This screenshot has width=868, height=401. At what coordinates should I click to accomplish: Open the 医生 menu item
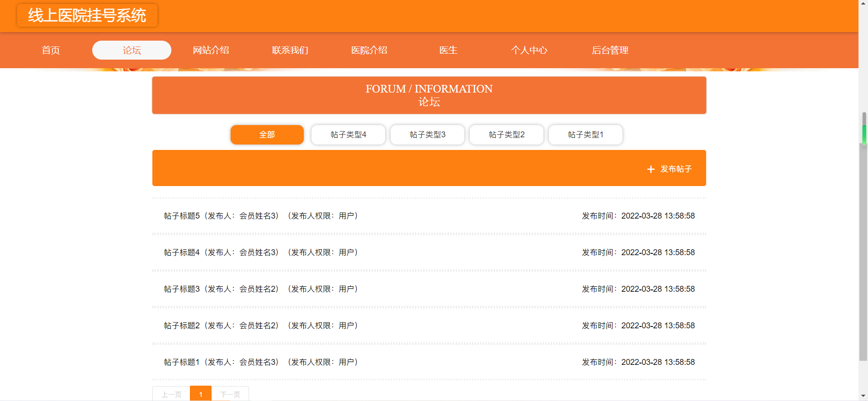click(448, 50)
